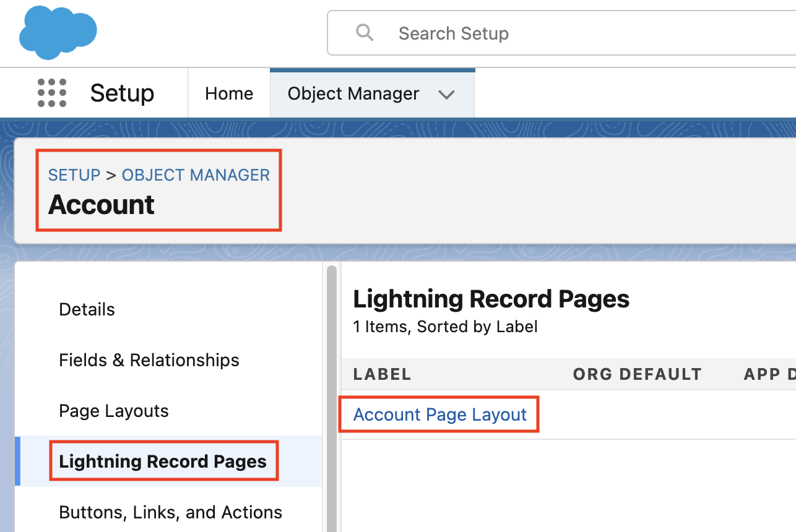Click the Salesforce cloud logo

[58, 32]
